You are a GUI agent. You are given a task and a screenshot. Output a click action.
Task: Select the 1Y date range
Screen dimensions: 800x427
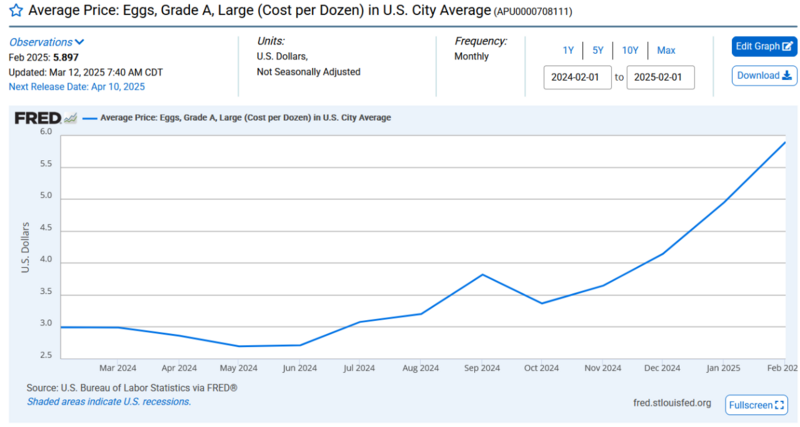click(x=568, y=50)
